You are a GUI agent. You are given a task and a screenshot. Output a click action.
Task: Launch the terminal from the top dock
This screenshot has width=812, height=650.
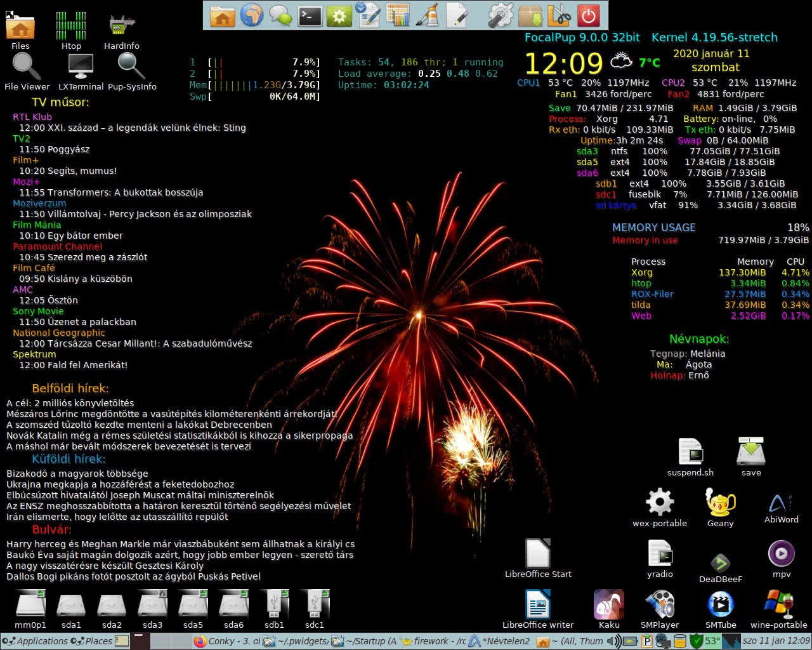point(310,16)
